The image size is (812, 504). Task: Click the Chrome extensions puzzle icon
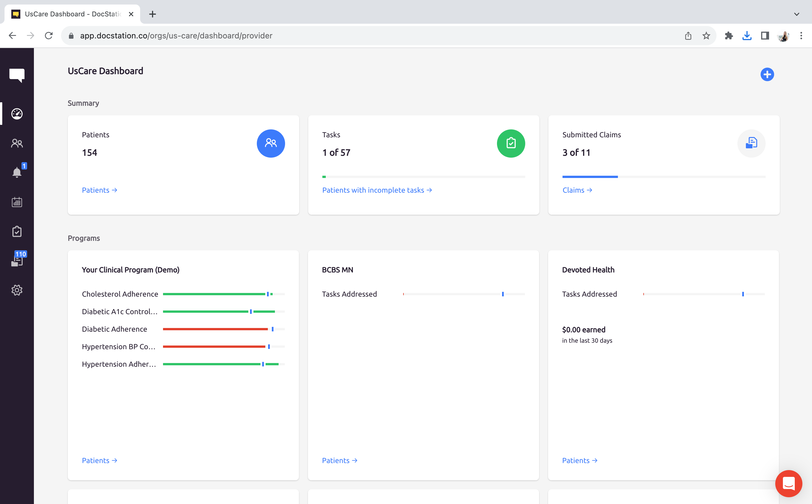(x=729, y=36)
